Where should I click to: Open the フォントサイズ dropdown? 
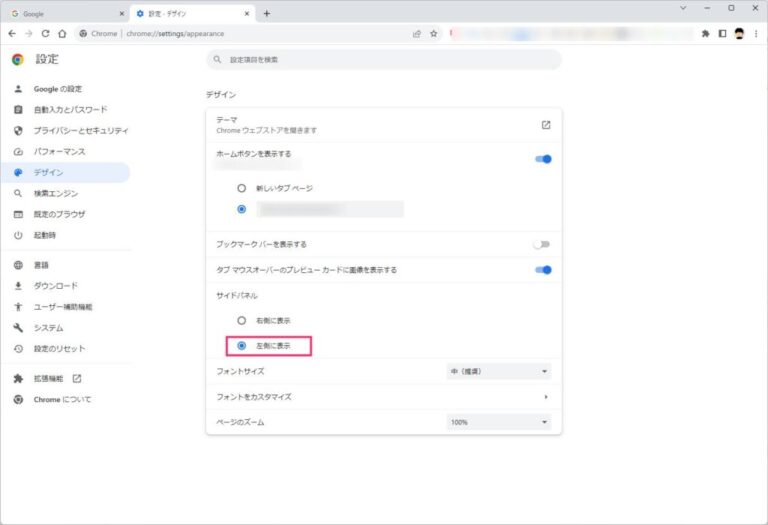click(x=498, y=371)
